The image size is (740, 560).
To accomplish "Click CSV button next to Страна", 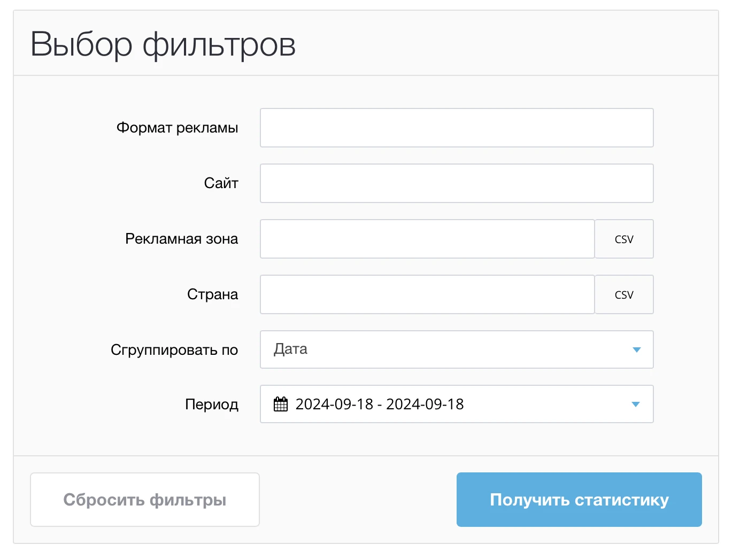I will [624, 294].
